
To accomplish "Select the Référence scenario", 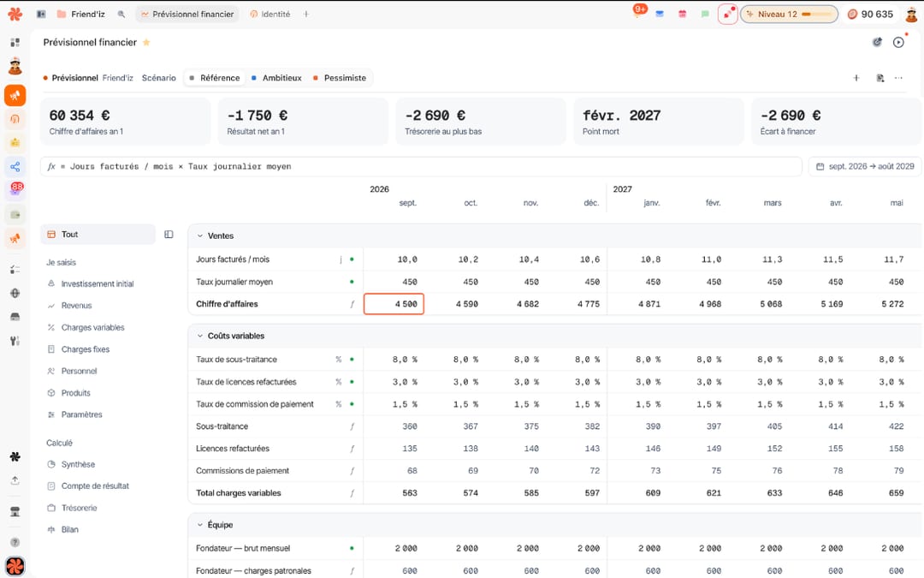I will [x=215, y=78].
